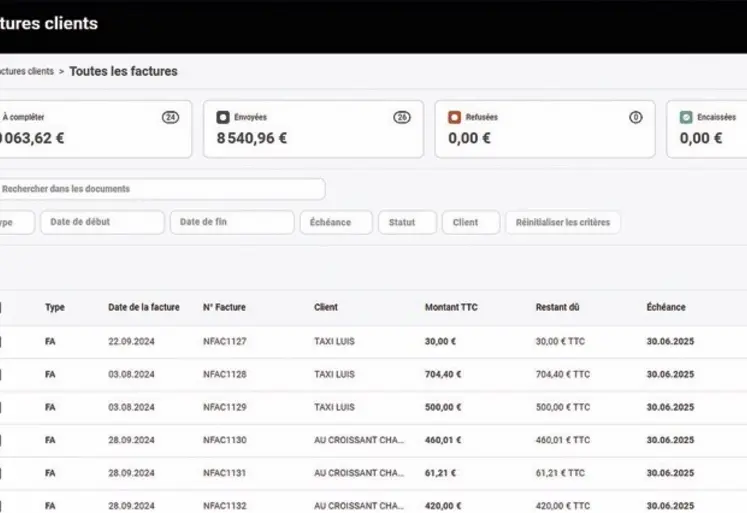Click 500,00 € TTC remaining due cell
Screen dimensions: 747x513
pyautogui.click(x=563, y=407)
